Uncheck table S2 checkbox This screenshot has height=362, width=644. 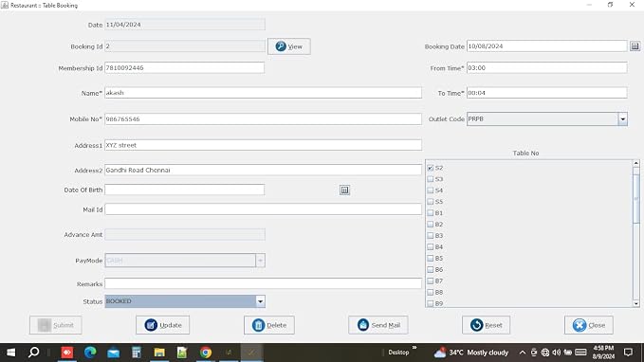431,168
